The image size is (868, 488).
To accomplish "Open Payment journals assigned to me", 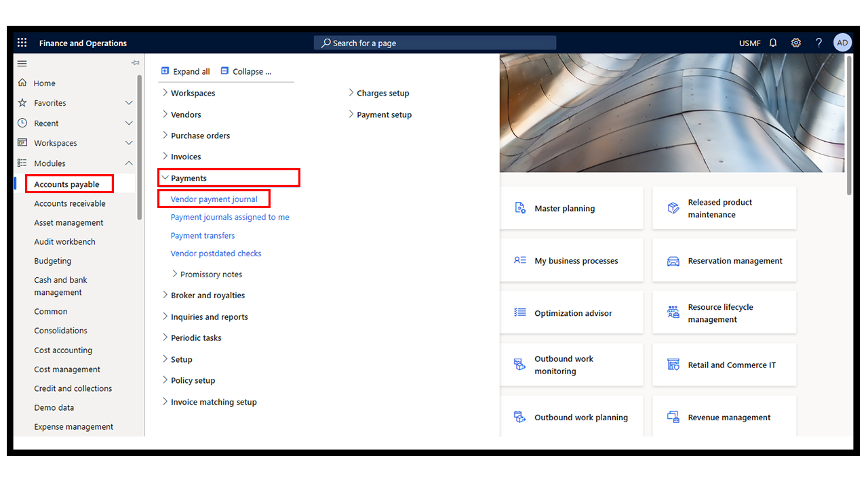I will pos(230,217).
